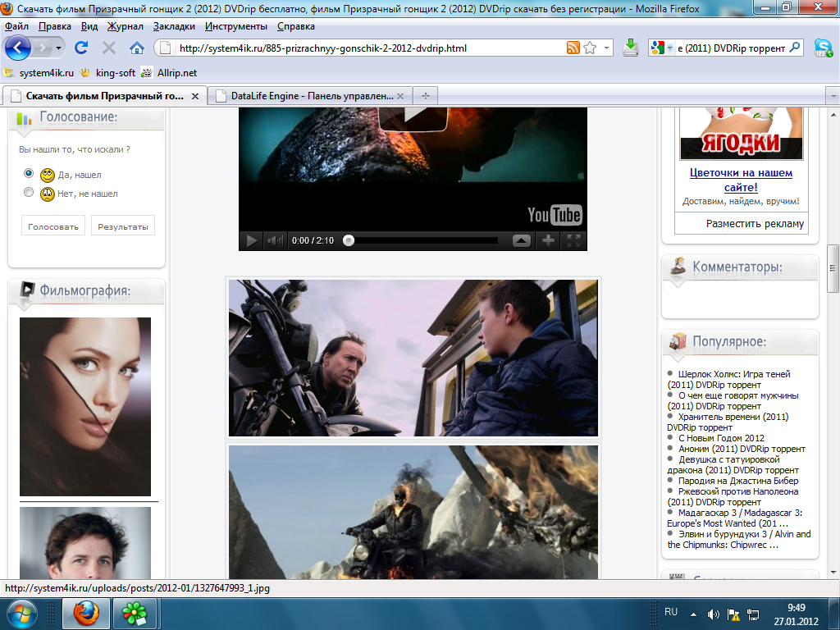Click the forward navigation arrow
Image resolution: width=840 pixels, height=630 pixels.
[x=42, y=48]
